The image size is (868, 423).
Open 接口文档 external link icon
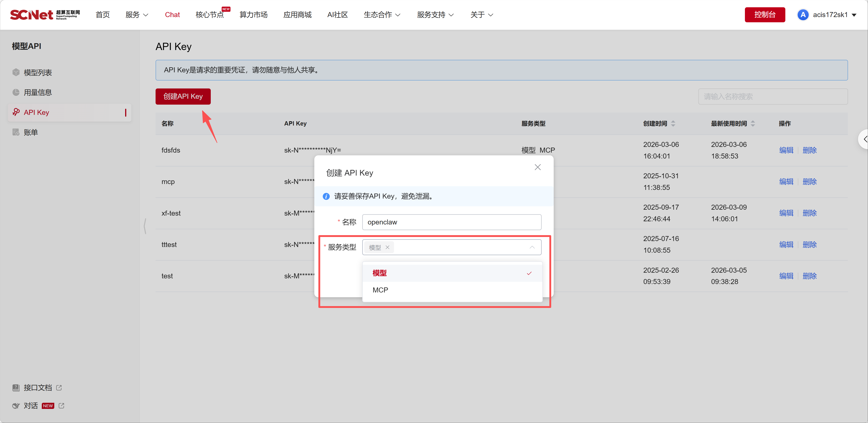click(x=59, y=388)
